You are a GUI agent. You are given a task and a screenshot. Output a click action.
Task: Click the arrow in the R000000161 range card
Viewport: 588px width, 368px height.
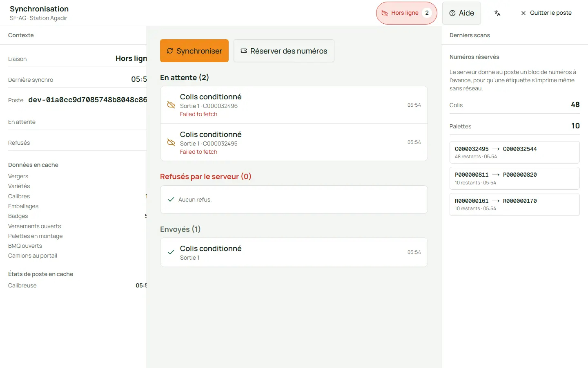[x=496, y=201]
